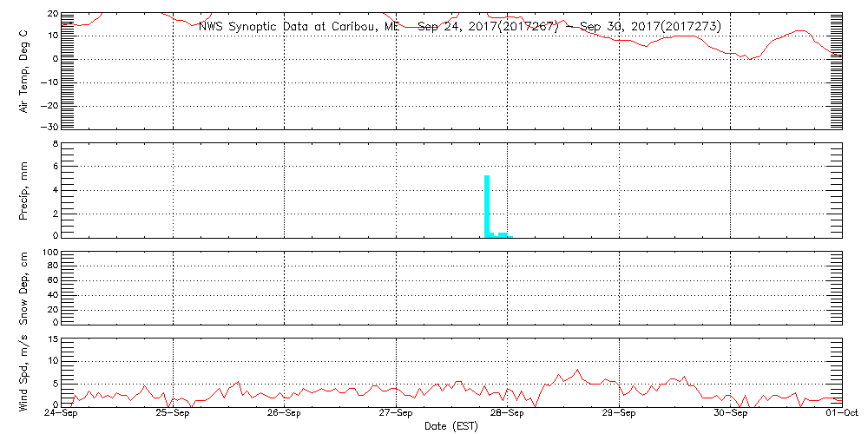
Task: Click the "26-Sep" date tick label
Action: click(284, 414)
